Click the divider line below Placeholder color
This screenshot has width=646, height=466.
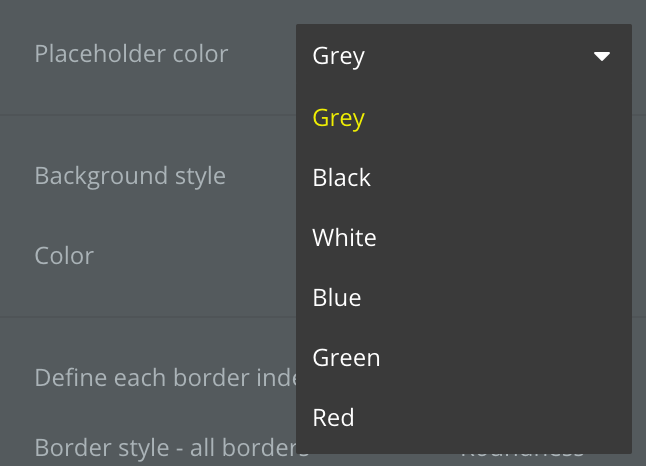pos(150,115)
